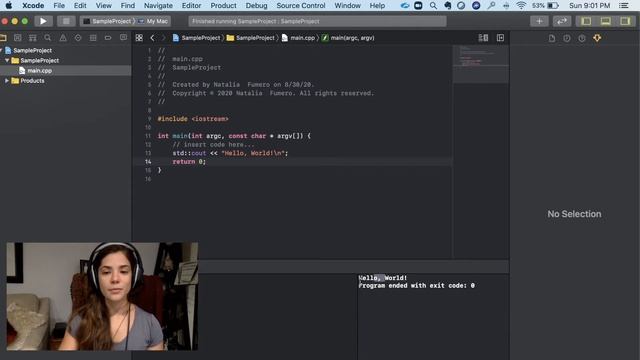Image resolution: width=640 pixels, height=360 pixels.
Task: Open the Editor menu
Action: pos(191,6)
